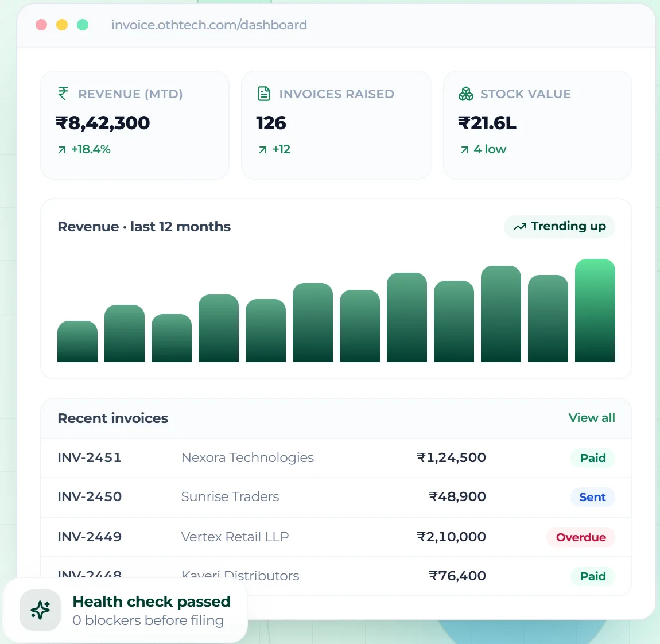Click the shortest first bar in revenue chart
Image resolution: width=660 pixels, height=644 pixels.
77,342
